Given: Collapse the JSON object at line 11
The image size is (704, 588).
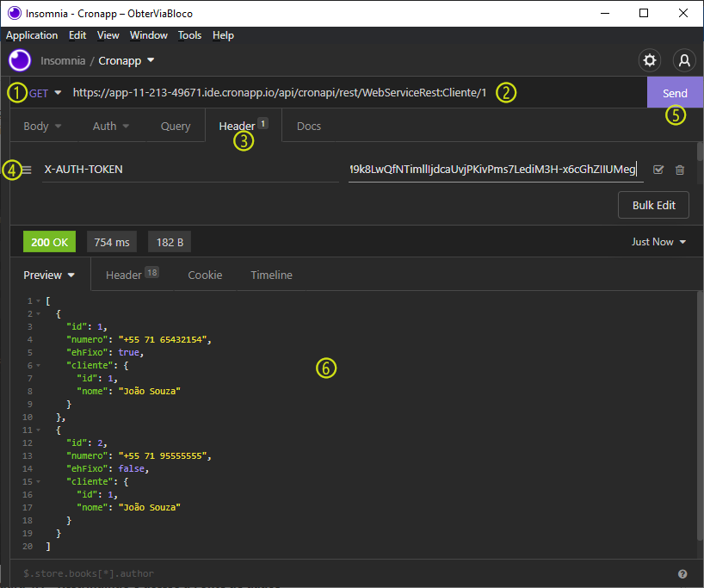Looking at the screenshot, I should pos(38,430).
